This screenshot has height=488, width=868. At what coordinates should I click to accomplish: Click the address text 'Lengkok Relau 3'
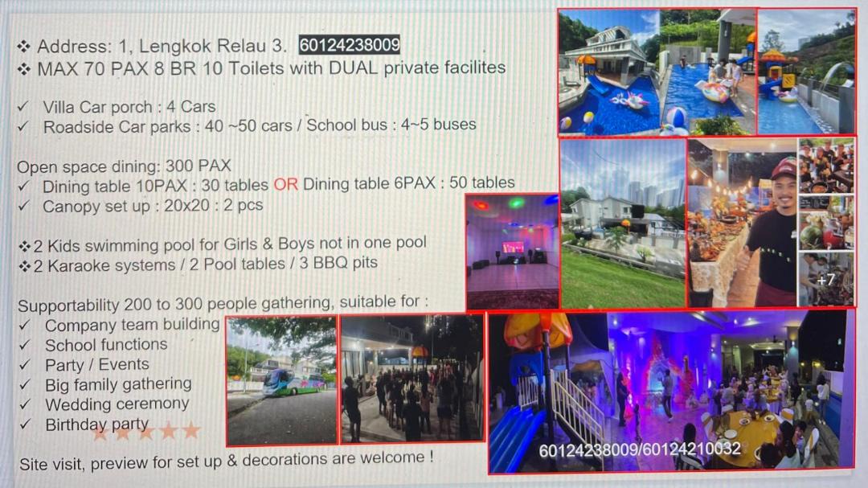pos(211,46)
